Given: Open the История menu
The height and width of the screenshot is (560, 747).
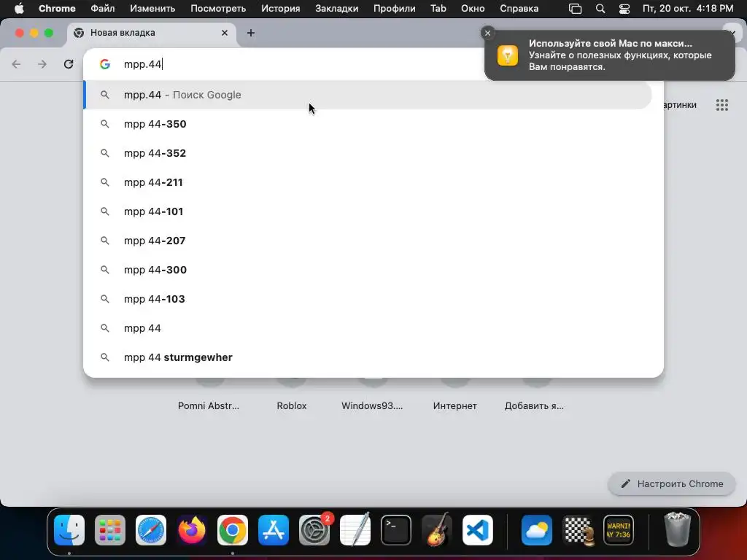Looking at the screenshot, I should click(x=281, y=9).
